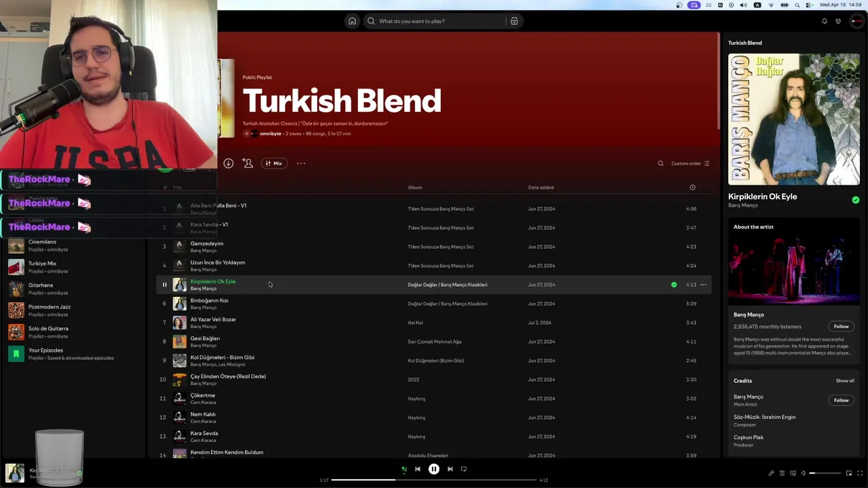Sort by the Date added column header
This screenshot has width=868, height=488.
tap(541, 187)
